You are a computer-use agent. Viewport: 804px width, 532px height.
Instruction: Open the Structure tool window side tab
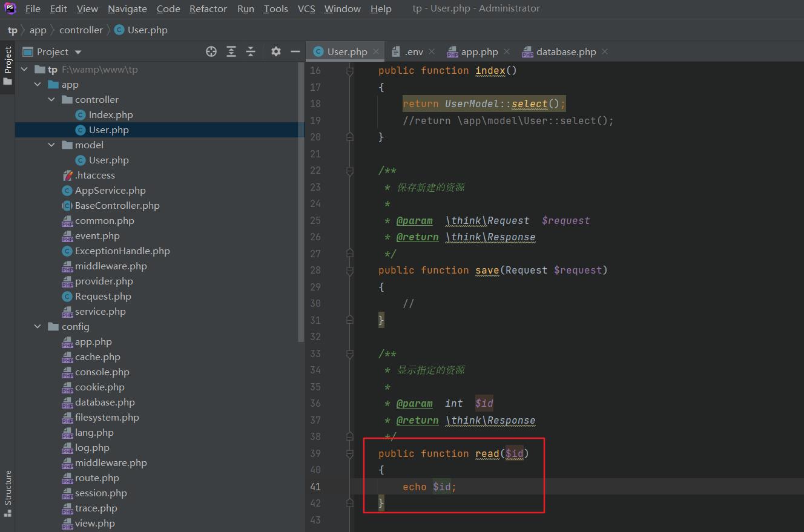(8, 493)
